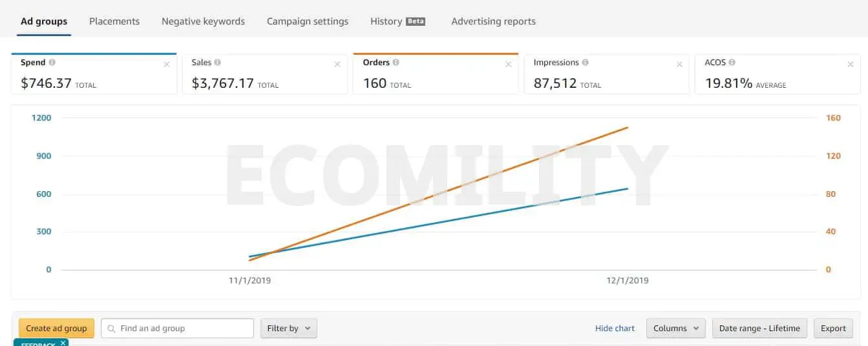Image resolution: width=868 pixels, height=346 pixels.
Task: Remove the Sales metric card
Action: click(337, 65)
